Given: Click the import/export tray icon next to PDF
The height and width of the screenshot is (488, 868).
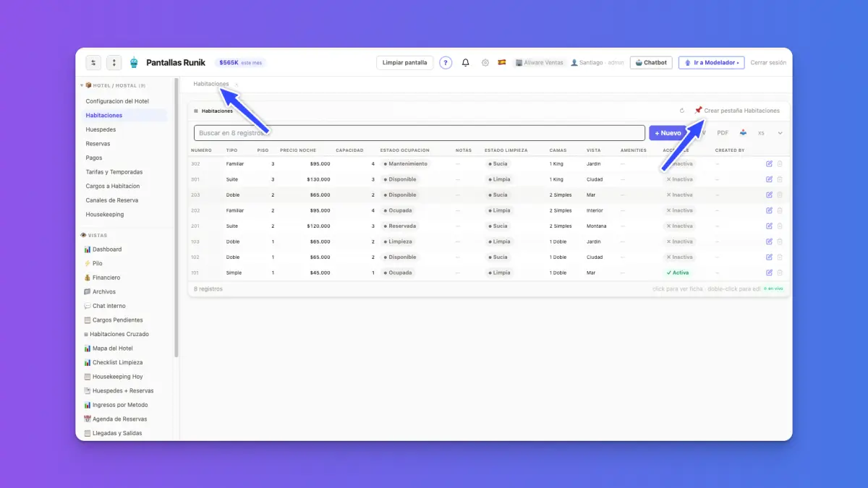Looking at the screenshot, I should [x=743, y=133].
